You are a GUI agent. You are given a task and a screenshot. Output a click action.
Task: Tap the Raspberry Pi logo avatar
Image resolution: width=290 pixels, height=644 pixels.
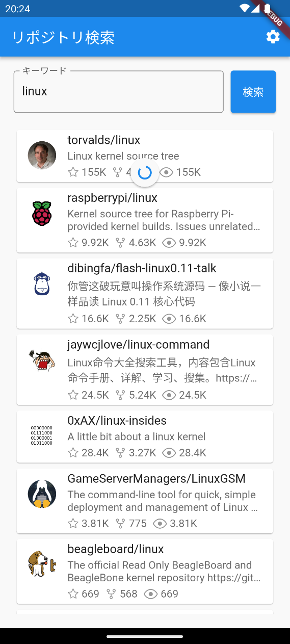42,214
